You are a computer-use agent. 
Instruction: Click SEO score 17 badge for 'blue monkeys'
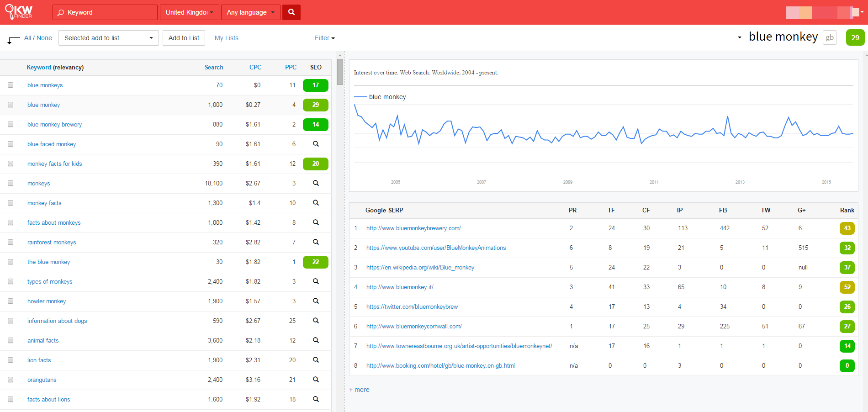[x=315, y=85]
